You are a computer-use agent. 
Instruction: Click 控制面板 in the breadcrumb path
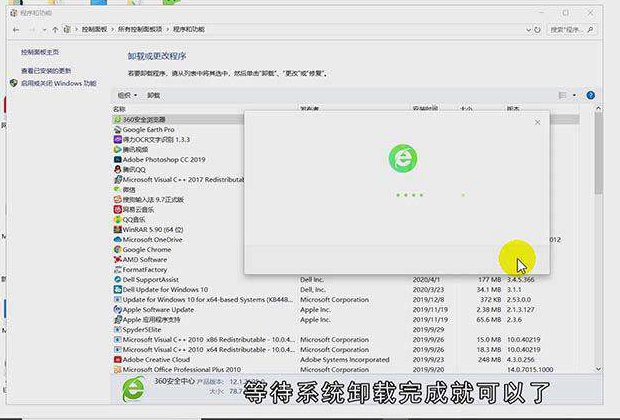pos(95,29)
